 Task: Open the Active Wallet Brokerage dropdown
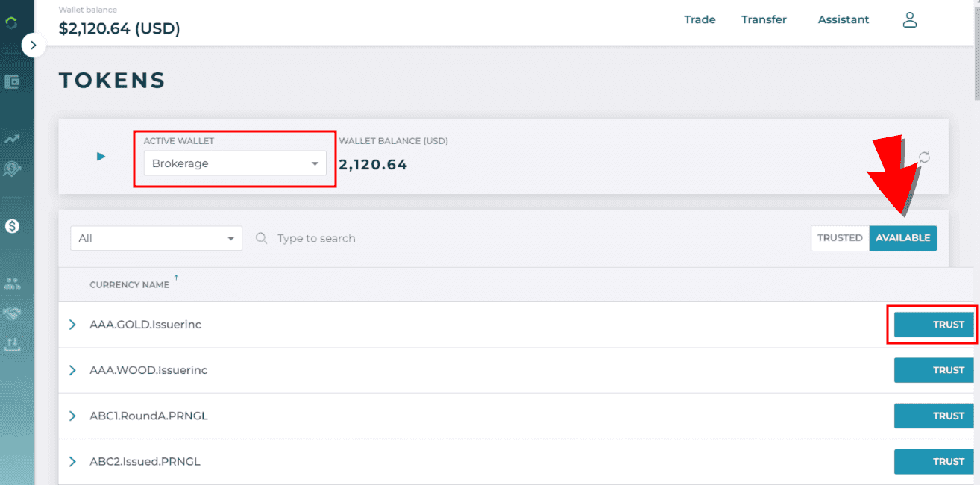pyautogui.click(x=235, y=163)
